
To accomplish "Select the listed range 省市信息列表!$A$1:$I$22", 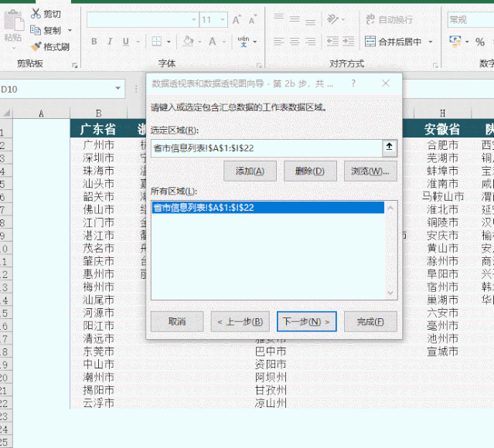I will coord(267,208).
